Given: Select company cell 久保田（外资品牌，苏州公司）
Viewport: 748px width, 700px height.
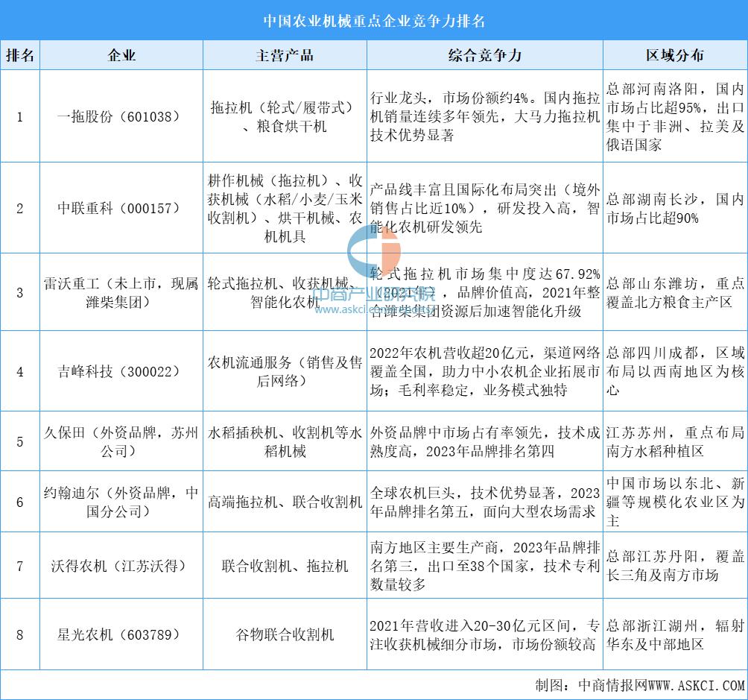Looking at the screenshot, I should click(x=121, y=441).
